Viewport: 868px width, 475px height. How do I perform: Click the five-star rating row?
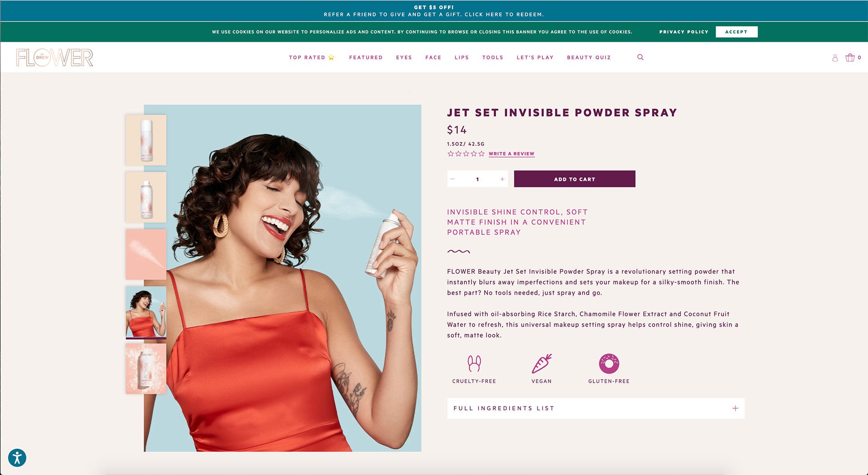point(466,154)
